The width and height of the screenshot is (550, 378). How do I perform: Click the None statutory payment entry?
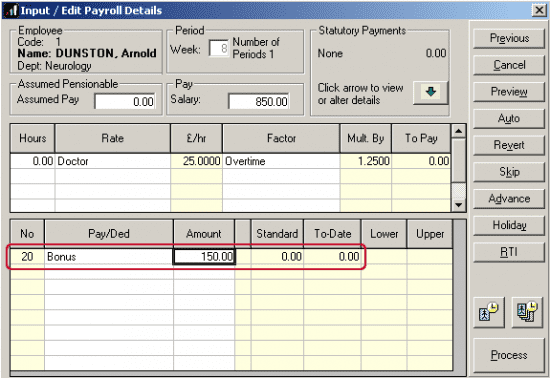point(330,53)
